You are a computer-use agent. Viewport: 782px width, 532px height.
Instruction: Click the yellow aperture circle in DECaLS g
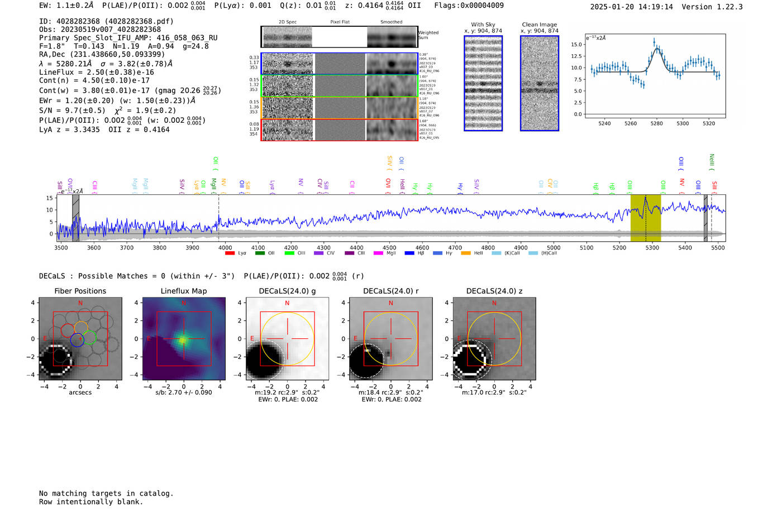[287, 338]
